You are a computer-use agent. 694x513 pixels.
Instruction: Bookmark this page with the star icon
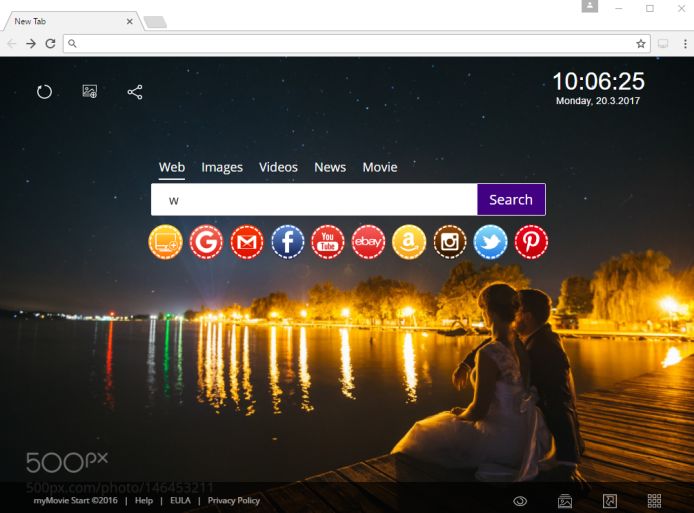point(640,43)
